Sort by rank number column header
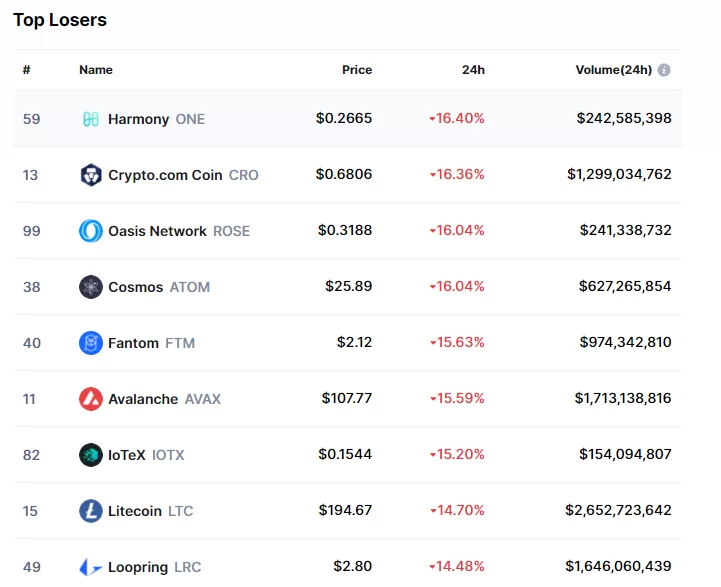 click(27, 70)
